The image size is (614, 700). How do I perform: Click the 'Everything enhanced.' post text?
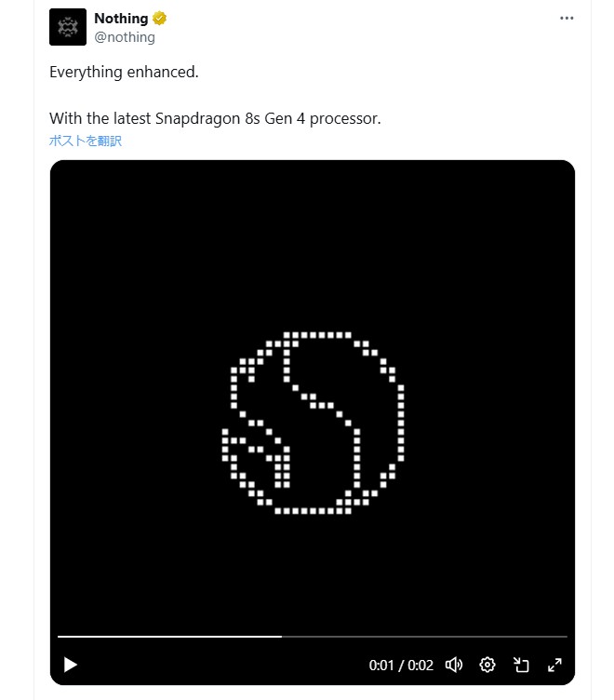[124, 72]
